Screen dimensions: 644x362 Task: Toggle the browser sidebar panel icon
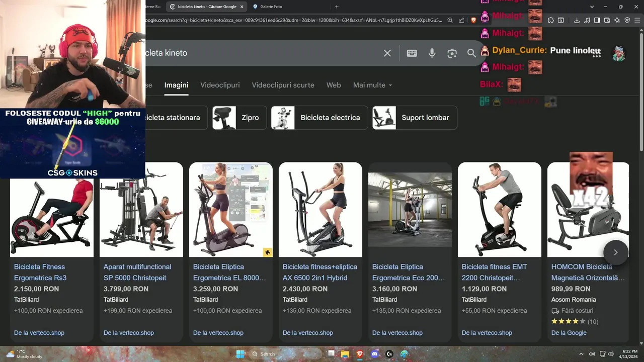597,20
